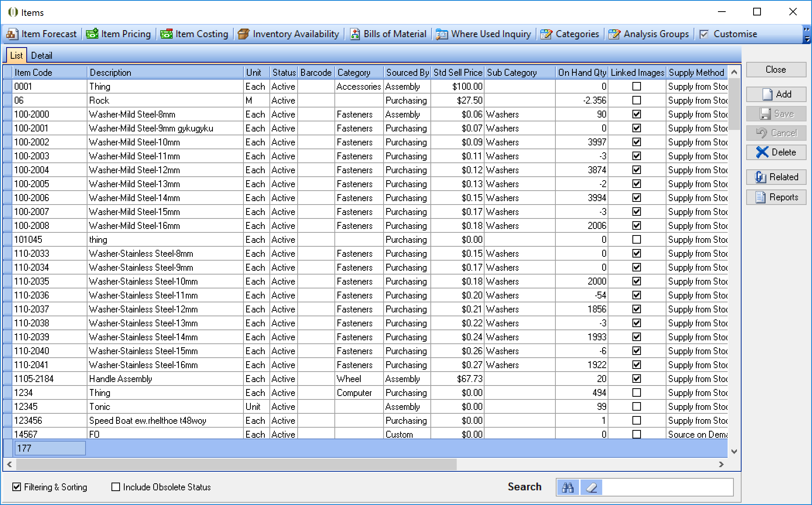812x505 pixels.
Task: Click the Reports button
Action: point(776,197)
